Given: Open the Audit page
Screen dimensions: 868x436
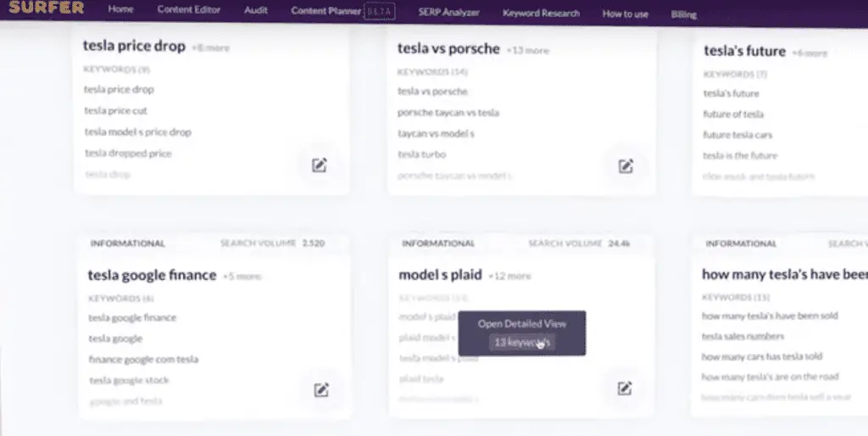Looking at the screenshot, I should 255,12.
